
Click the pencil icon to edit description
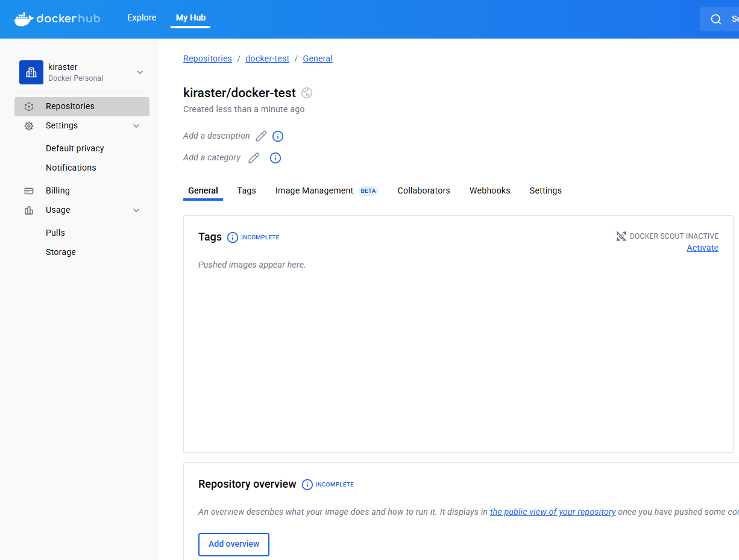261,136
